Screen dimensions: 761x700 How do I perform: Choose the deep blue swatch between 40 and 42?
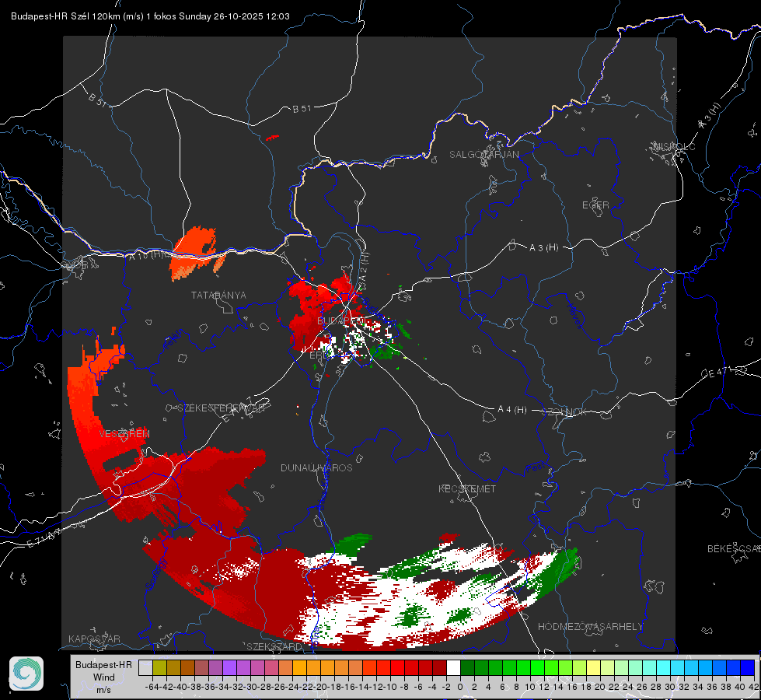coord(747,668)
